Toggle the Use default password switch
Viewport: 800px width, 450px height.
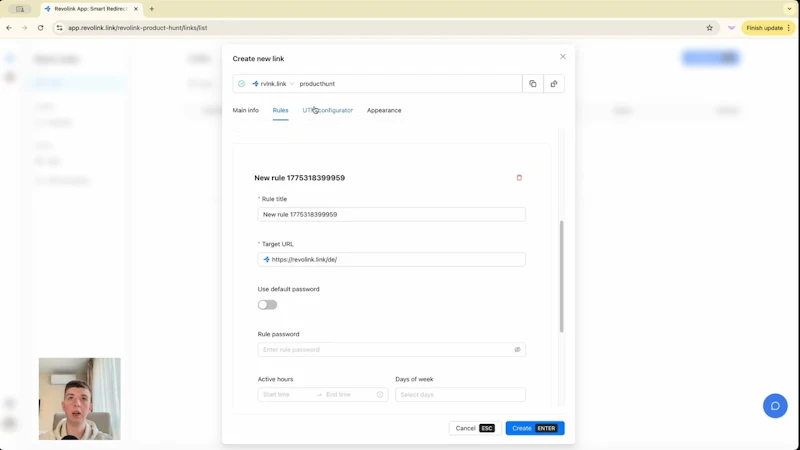267,305
